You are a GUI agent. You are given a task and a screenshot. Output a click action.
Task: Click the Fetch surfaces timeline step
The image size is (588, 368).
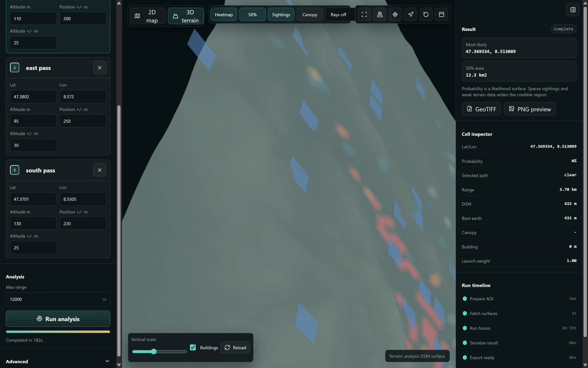click(x=519, y=314)
